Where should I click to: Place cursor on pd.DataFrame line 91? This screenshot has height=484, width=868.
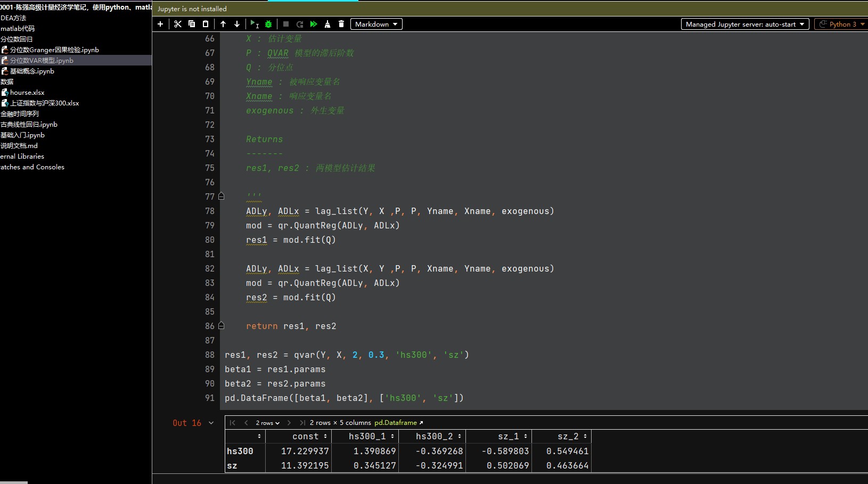pos(344,398)
